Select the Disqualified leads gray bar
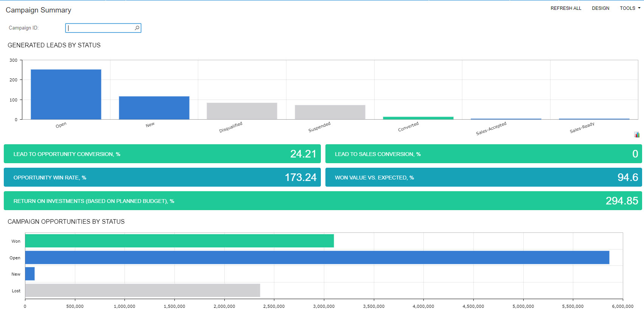 242,111
